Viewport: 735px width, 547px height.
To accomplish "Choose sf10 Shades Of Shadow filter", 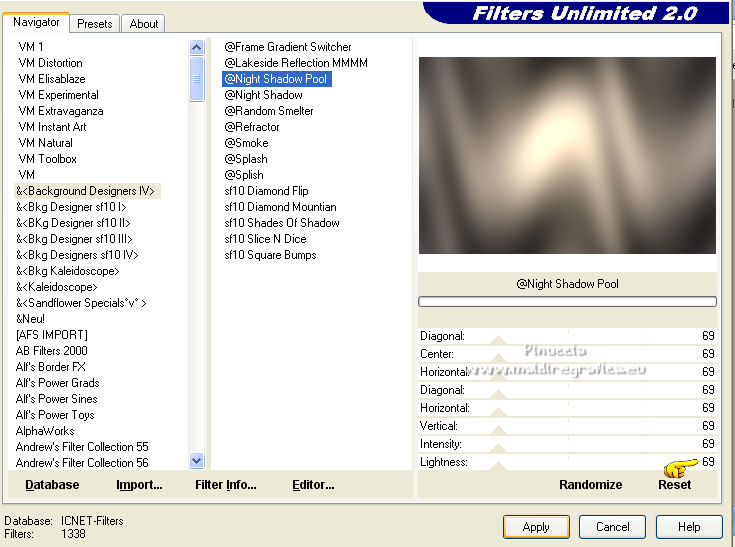I will (282, 223).
